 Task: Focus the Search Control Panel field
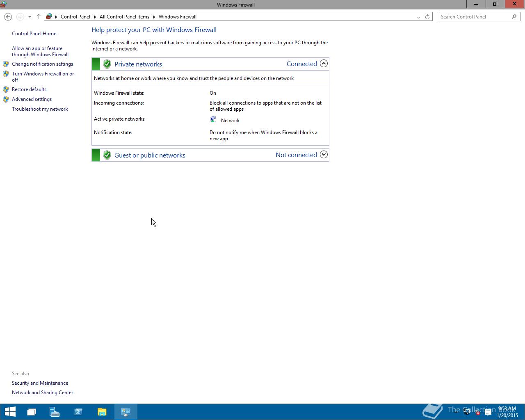pyautogui.click(x=478, y=17)
